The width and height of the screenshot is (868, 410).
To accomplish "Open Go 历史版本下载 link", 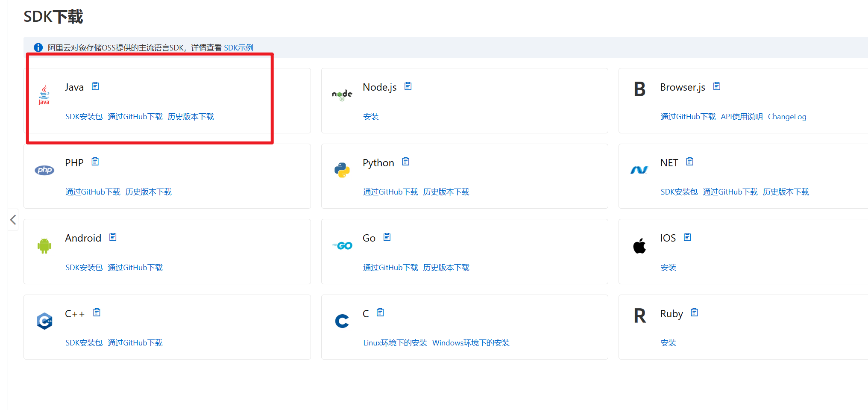I will [x=446, y=268].
